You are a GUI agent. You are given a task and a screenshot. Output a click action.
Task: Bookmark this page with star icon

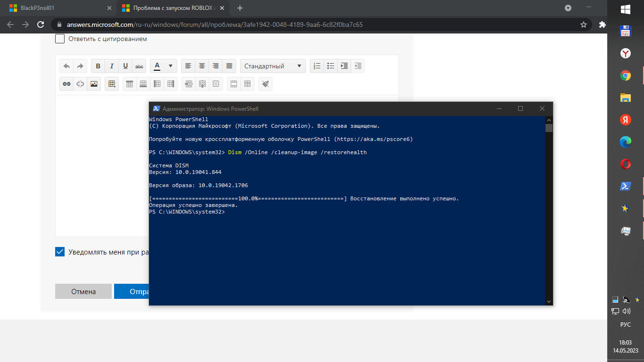[583, 25]
